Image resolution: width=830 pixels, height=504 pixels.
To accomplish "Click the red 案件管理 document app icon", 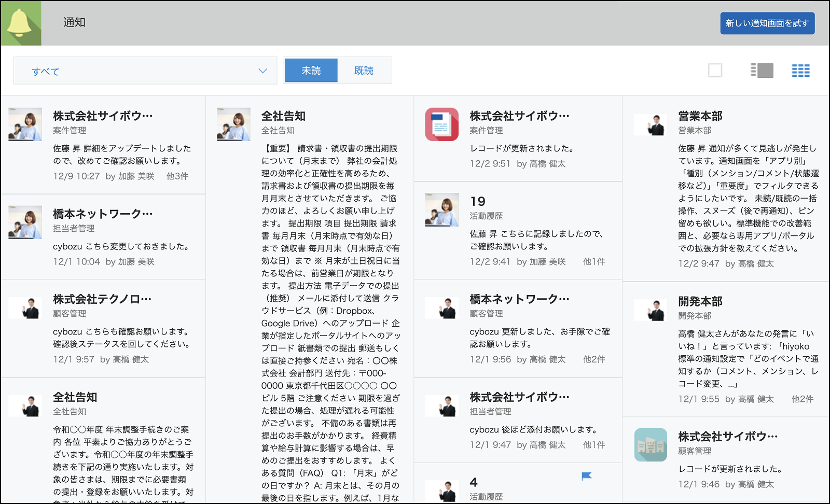I will 441,124.
